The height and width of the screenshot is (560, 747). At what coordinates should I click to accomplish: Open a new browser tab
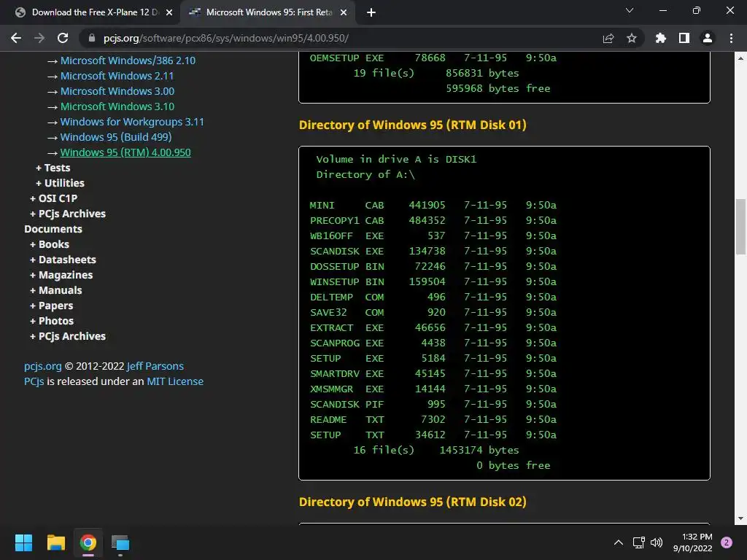point(371,12)
